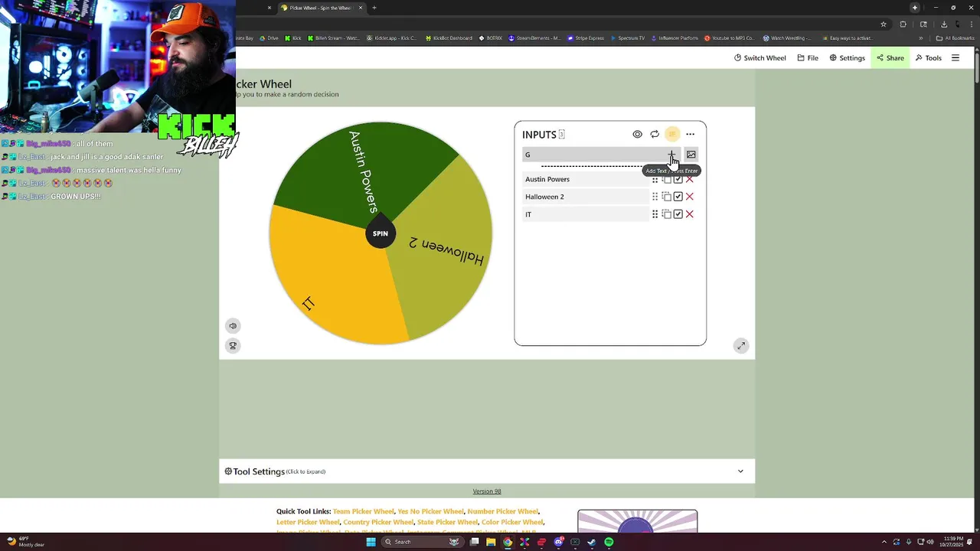Open the Kick bookmark
Screen dimensions: 980x551
tap(293, 37)
